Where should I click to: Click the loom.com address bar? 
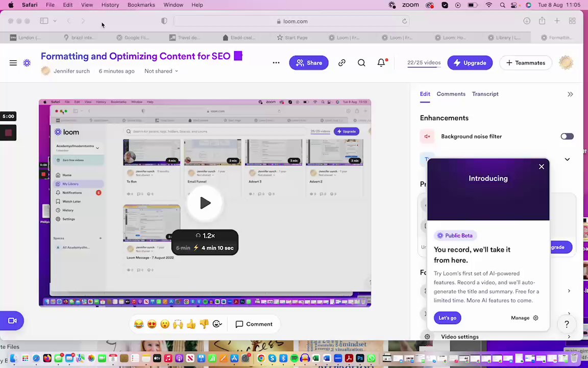click(292, 21)
